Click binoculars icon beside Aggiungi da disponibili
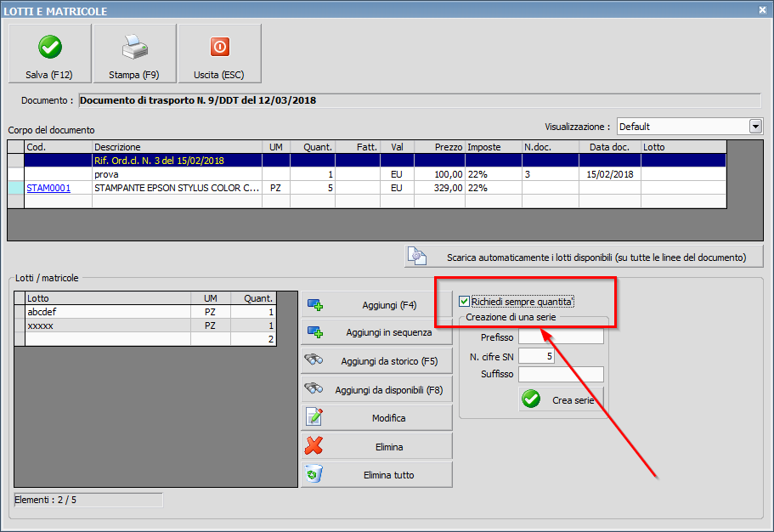The image size is (774, 532). (314, 388)
